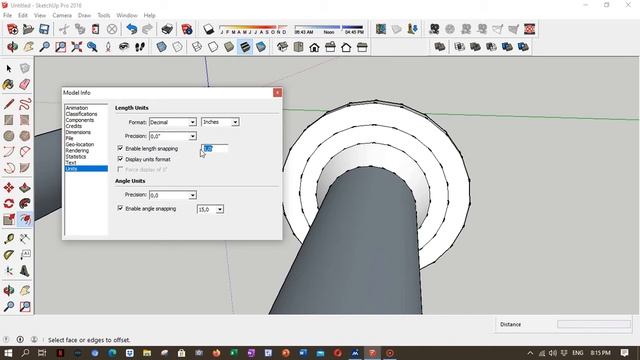This screenshot has height=360, width=640.
Task: Click the Print icon in toolbar
Action: coord(167,29)
